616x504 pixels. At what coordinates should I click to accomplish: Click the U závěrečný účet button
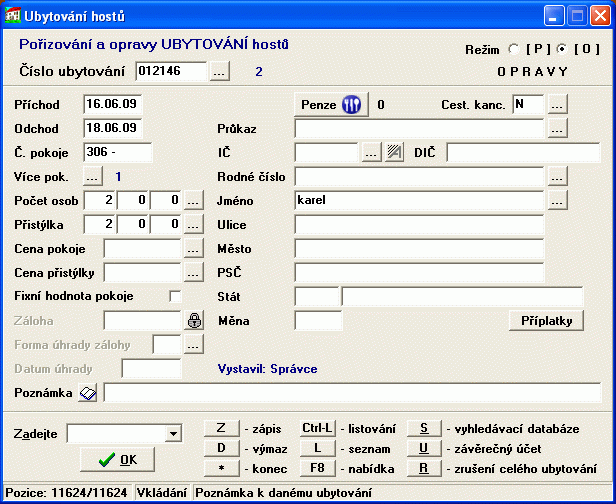tap(424, 448)
